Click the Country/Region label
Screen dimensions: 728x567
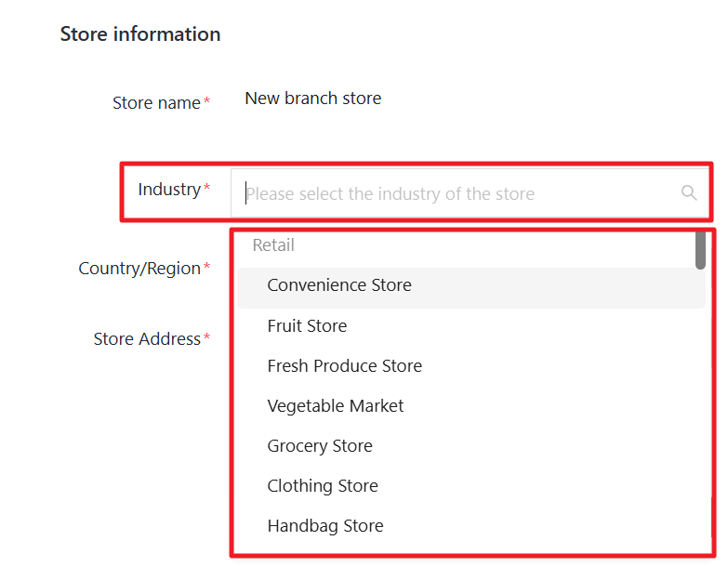139,269
